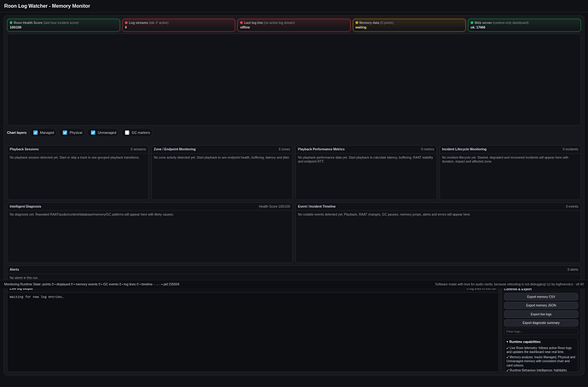Click the 'Software made with love' footer text
The height and width of the screenshot is (387, 588).
pos(510,284)
